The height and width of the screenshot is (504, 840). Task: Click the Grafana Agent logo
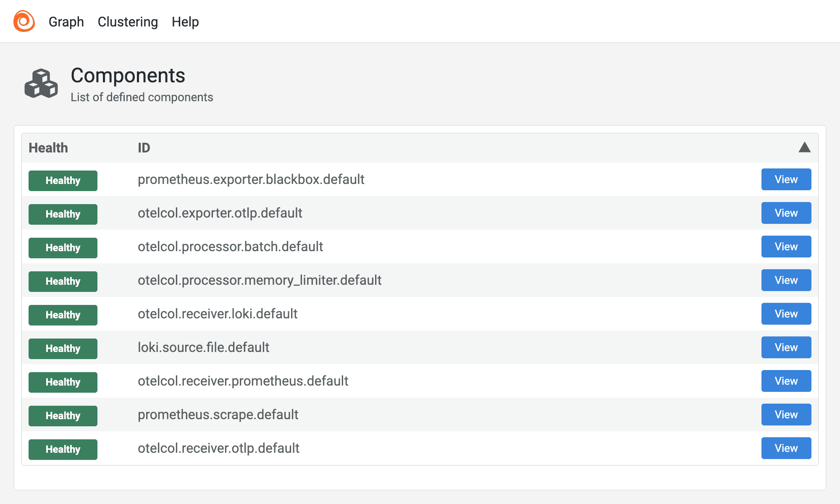[24, 21]
